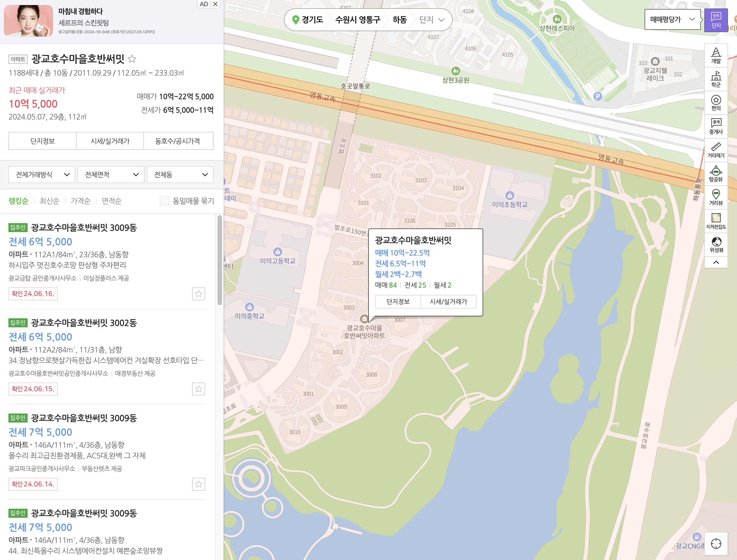Screen dimensions: 737x560
Task: Collapse the map tools panel chevron
Action: [716, 262]
